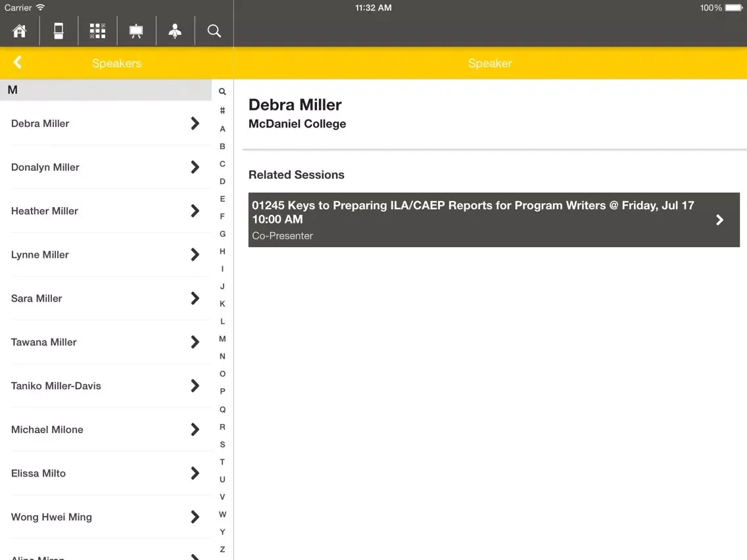Select speaker Michael Milone

tap(106, 429)
